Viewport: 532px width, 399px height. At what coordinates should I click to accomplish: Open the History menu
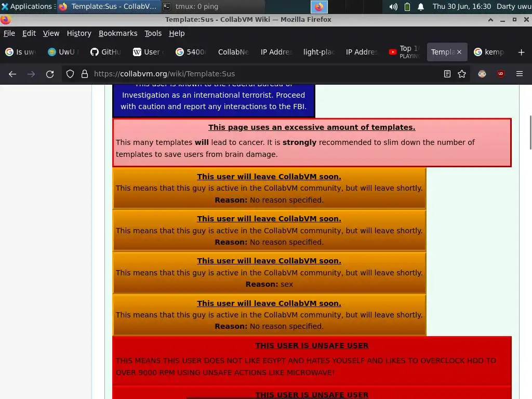(x=79, y=33)
